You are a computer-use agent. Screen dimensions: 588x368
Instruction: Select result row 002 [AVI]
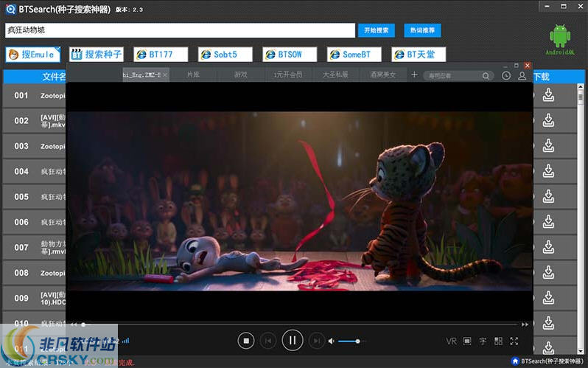35,121
